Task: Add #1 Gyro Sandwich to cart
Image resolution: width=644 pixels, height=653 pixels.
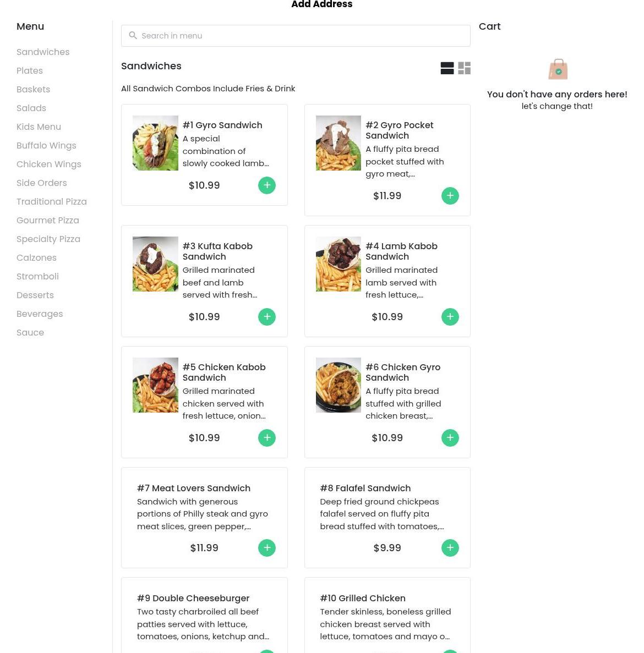Action: pos(266,185)
